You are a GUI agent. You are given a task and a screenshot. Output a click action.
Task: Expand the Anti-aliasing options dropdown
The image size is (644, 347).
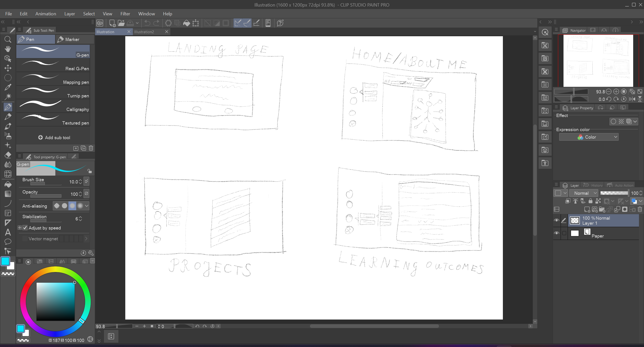click(87, 206)
